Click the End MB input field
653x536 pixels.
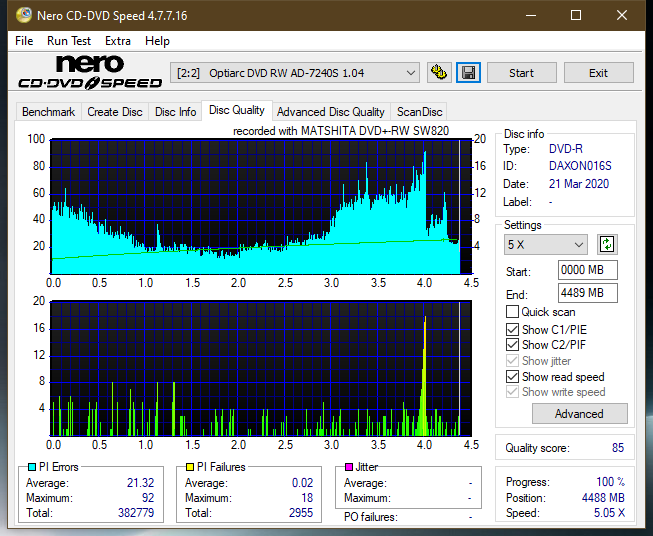pos(587,293)
